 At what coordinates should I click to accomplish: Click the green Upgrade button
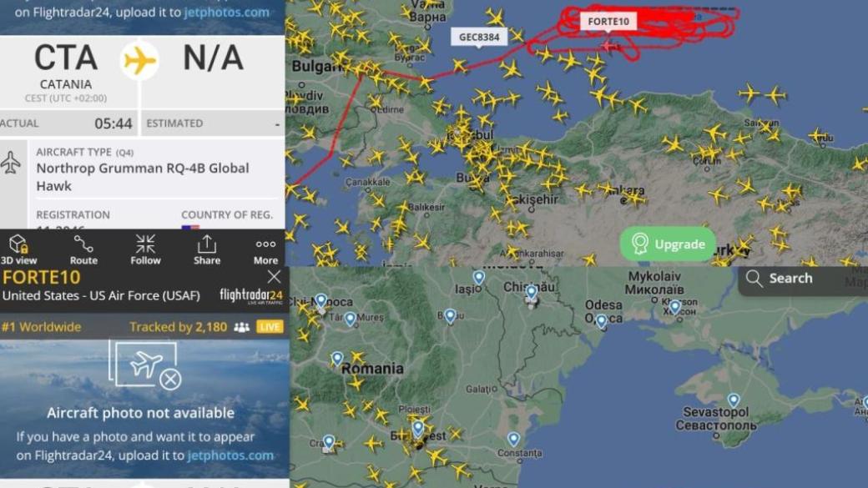pos(669,244)
